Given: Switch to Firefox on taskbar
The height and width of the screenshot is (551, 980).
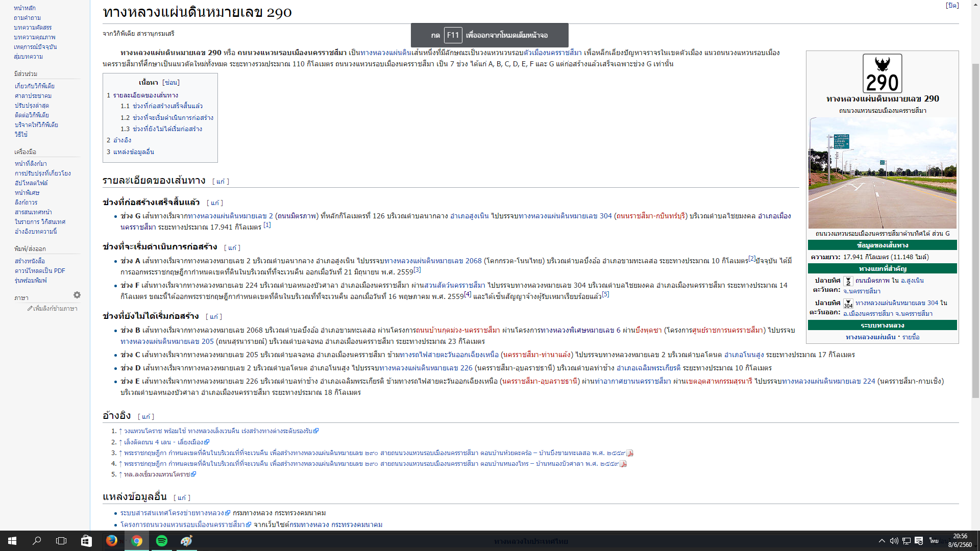Looking at the screenshot, I should (111, 541).
